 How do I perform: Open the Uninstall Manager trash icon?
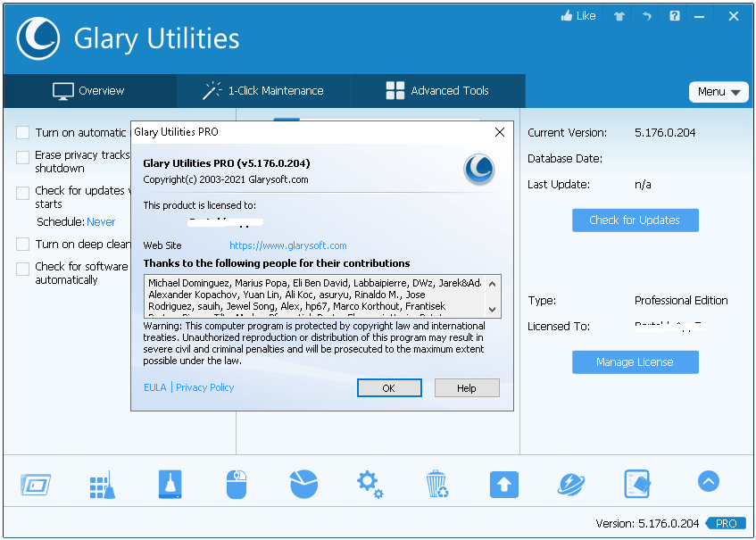coord(437,484)
